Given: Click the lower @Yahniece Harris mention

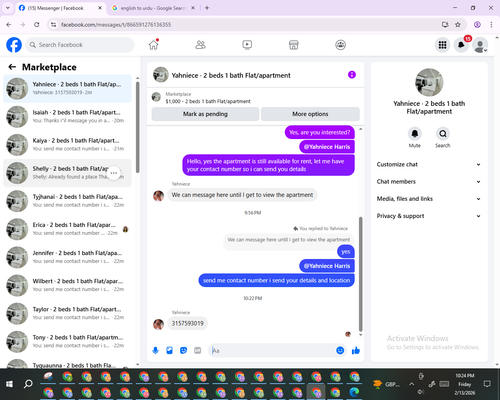Looking at the screenshot, I should coord(327,266).
